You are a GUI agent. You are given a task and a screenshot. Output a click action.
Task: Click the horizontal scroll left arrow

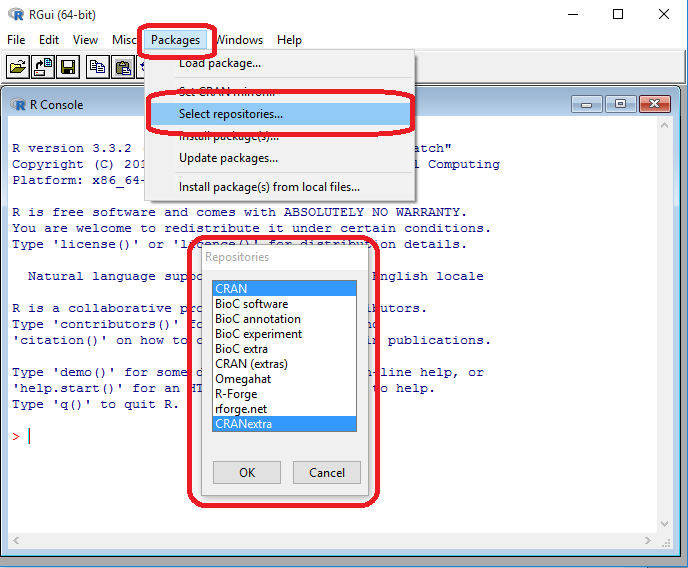point(16,540)
